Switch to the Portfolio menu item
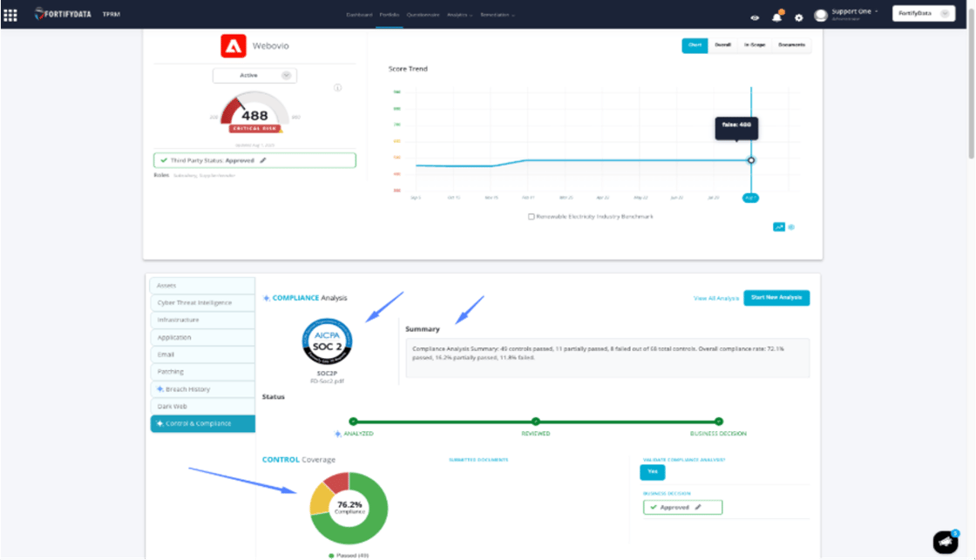The height and width of the screenshot is (560, 976). pos(389,15)
